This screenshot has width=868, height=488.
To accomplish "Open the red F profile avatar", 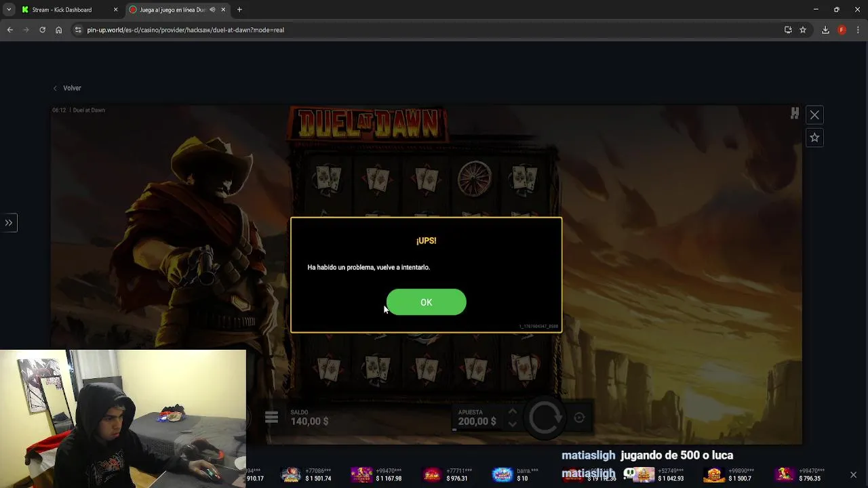I will (x=842, y=30).
